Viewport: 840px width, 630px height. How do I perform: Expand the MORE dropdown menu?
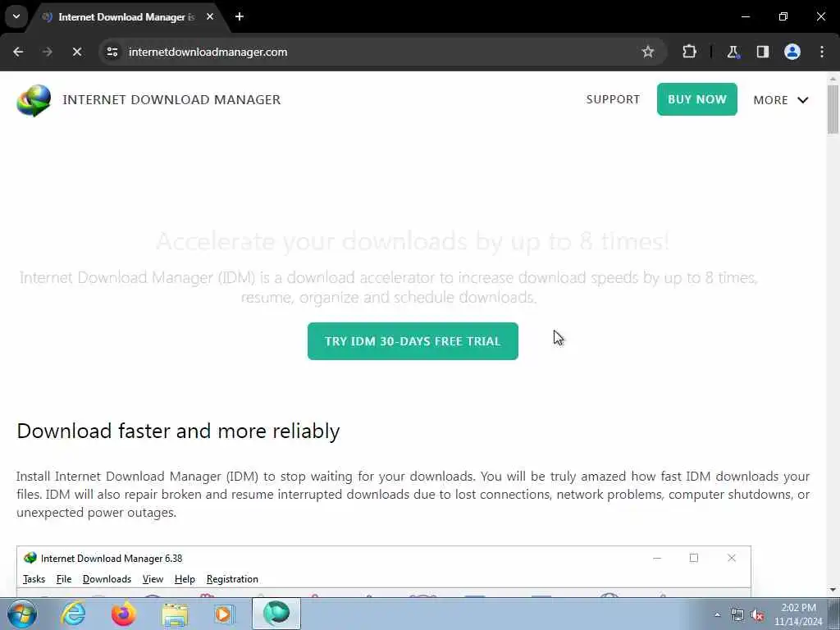(x=781, y=100)
